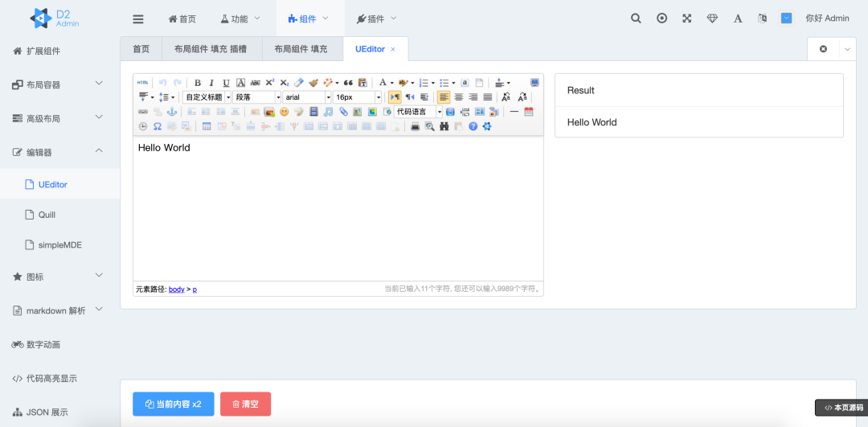
Task: Insert a table in the editor
Action: pyautogui.click(x=207, y=126)
